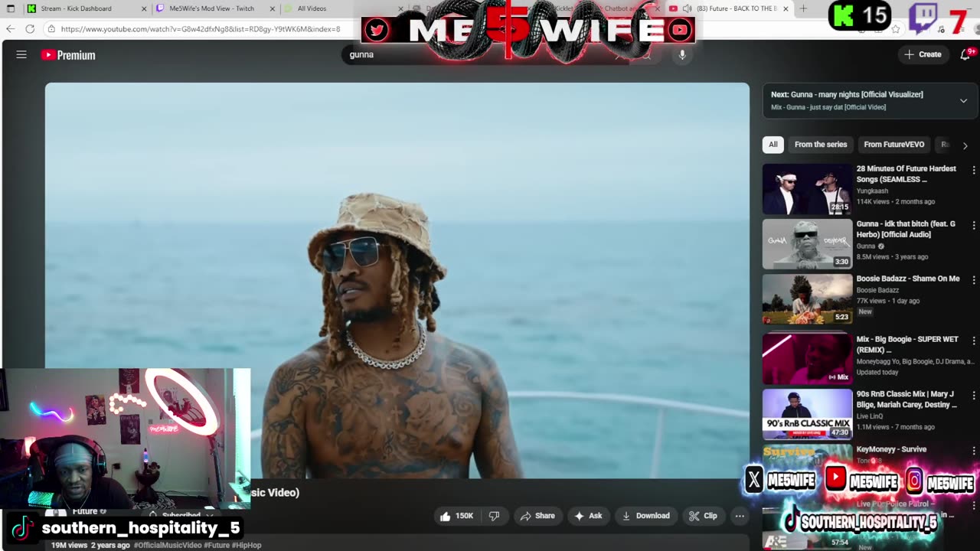980x551 pixels.
Task: Go to YouTube Premium home logo
Action: point(68,55)
